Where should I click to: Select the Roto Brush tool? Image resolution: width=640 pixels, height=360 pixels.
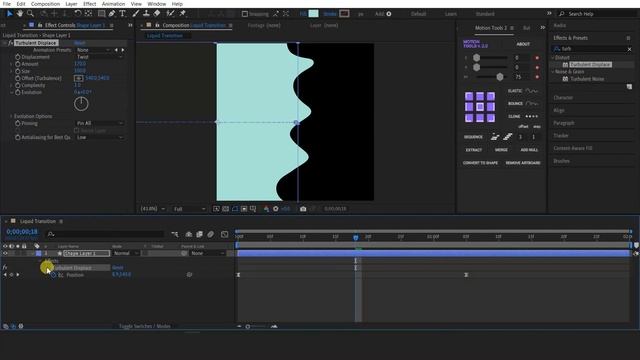(171, 13)
